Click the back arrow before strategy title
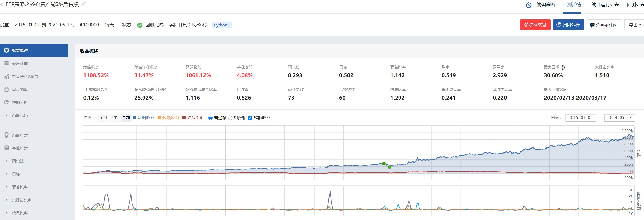This screenshot has height=220, width=644. 2,5
